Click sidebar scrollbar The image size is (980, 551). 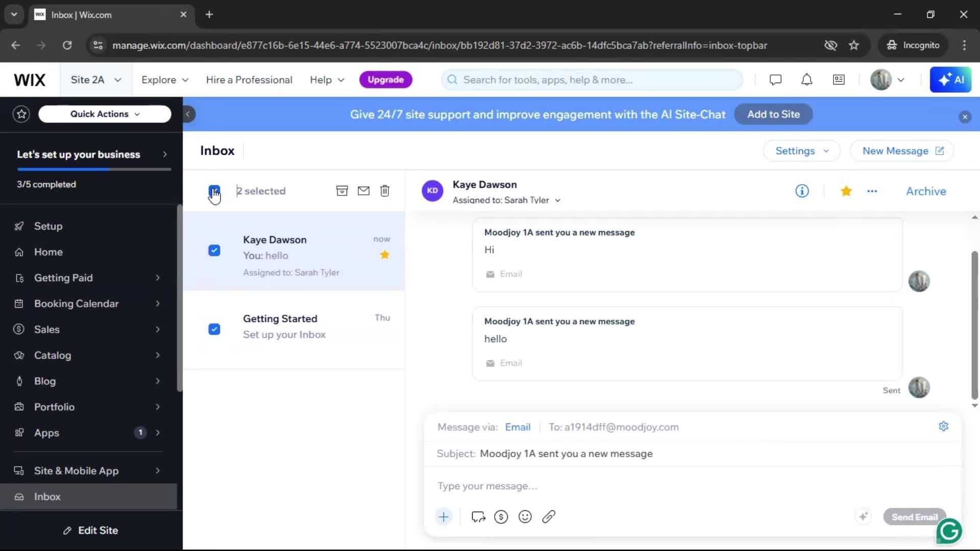tap(179, 298)
